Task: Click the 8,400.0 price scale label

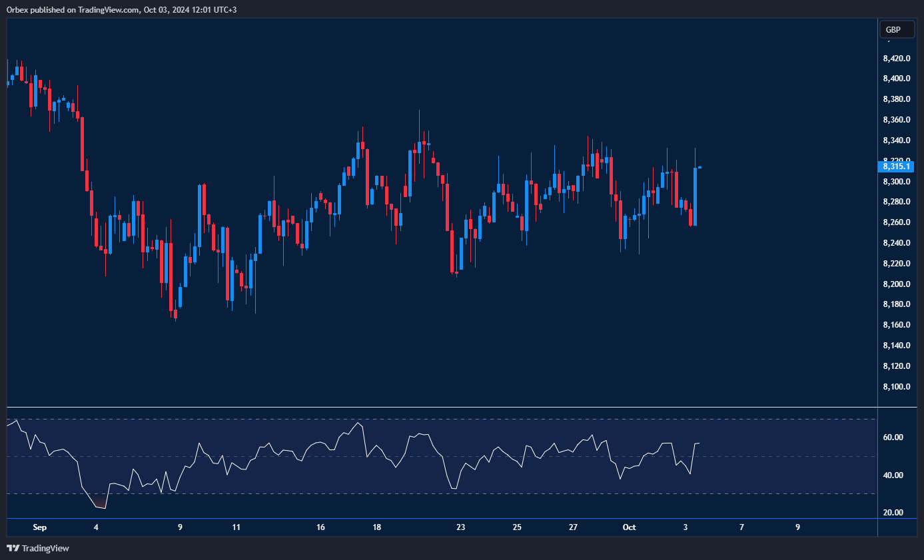Action: click(896, 79)
